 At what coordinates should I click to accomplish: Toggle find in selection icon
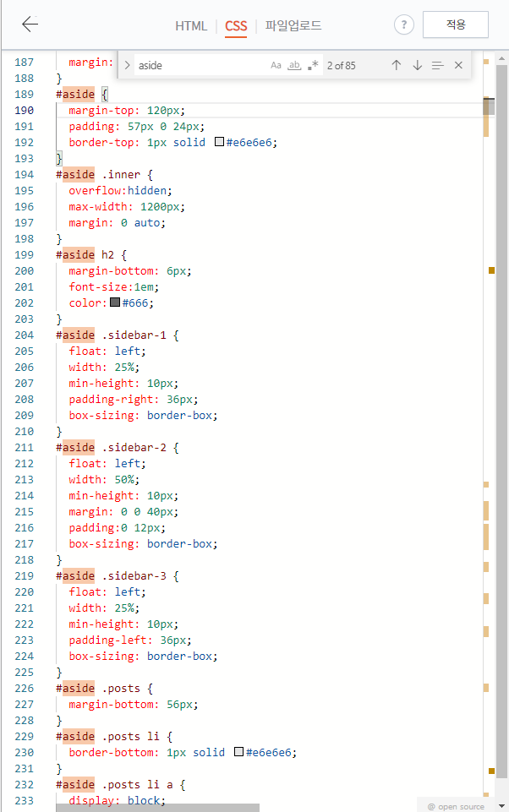[x=438, y=65]
